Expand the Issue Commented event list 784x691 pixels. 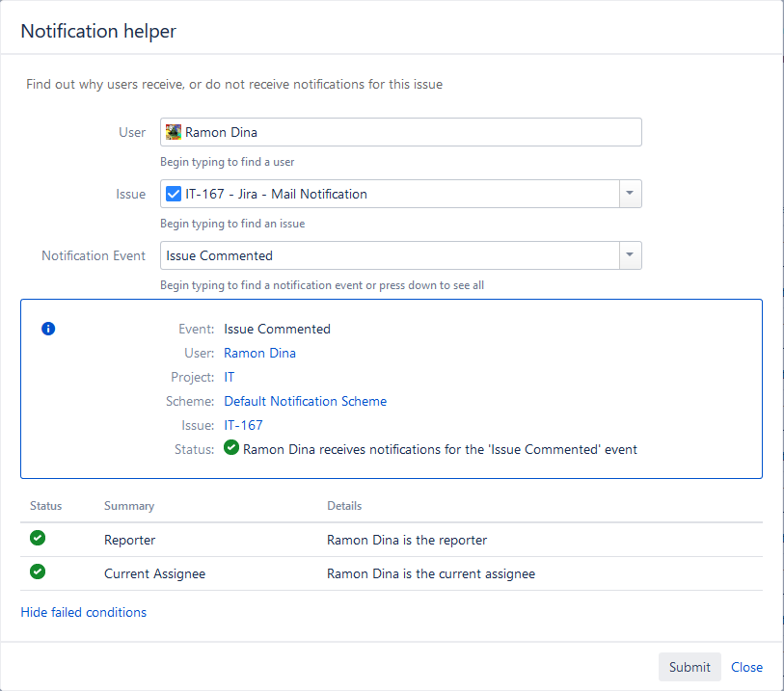(x=630, y=255)
